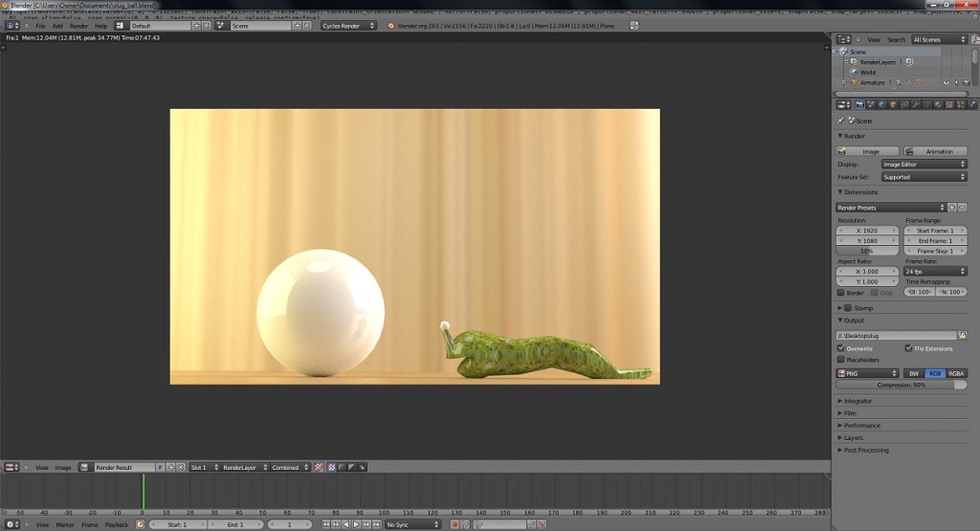The image size is (980, 531).
Task: Click use preview range clock icon in timeline
Action: [x=140, y=524]
